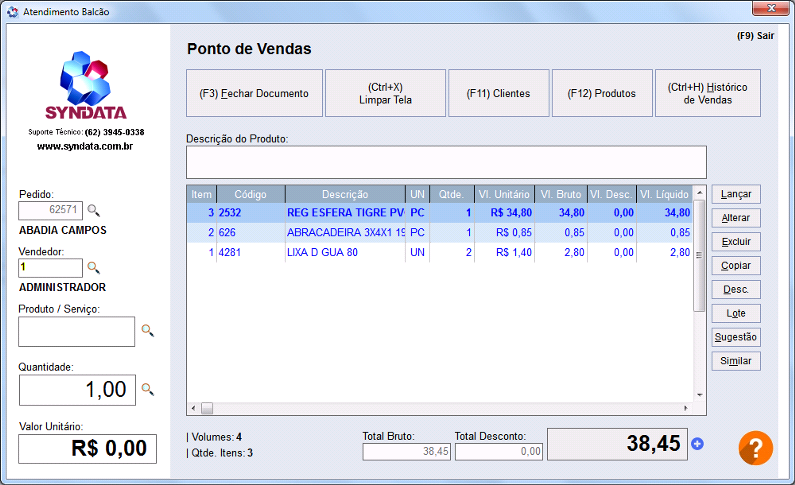Open the orange help question mark
Viewport: 795px width, 485px height.
(755, 447)
